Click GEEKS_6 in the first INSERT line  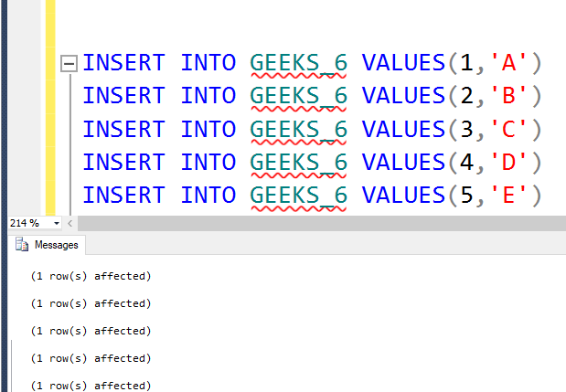[x=298, y=63]
